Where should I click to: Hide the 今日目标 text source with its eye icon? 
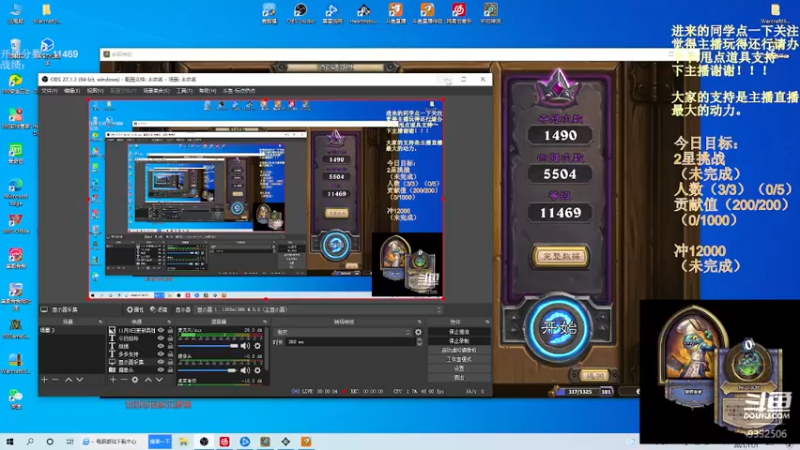click(161, 338)
